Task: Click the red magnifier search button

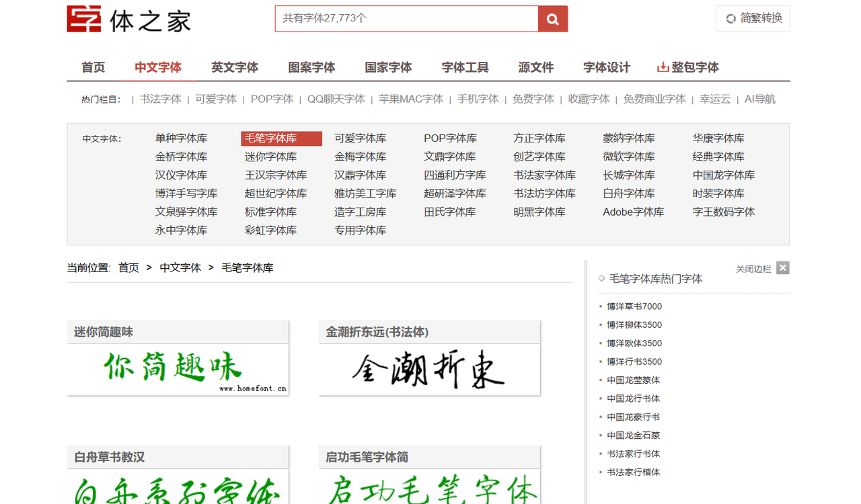Action: (x=552, y=19)
